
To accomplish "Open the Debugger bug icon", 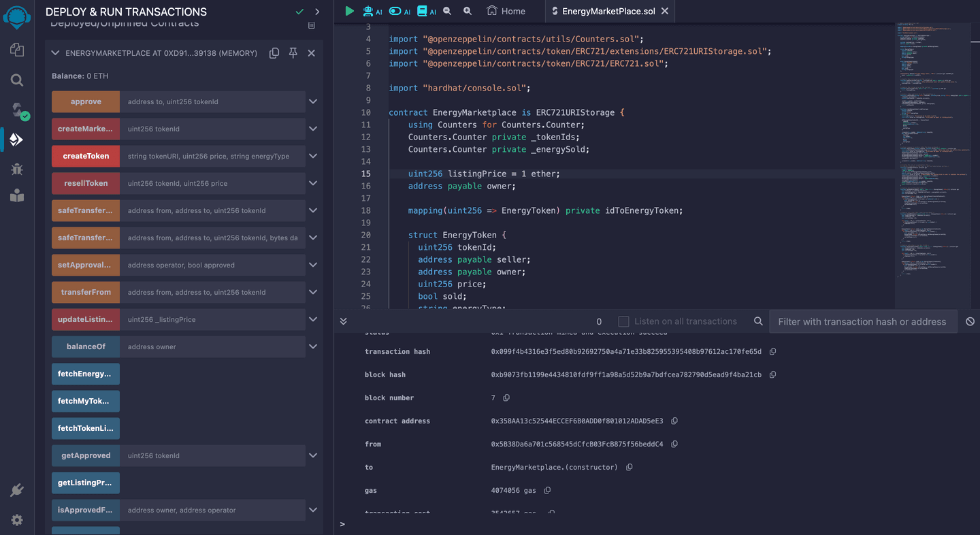I will (x=17, y=169).
